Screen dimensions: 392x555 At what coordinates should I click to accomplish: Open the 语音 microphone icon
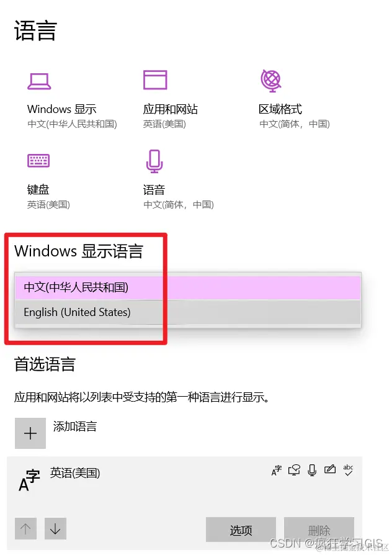[x=154, y=161]
